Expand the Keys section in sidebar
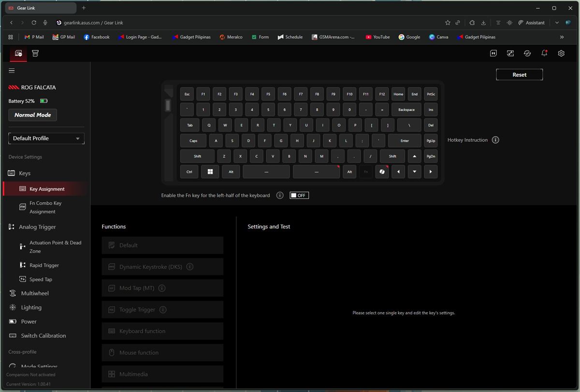Image resolution: width=580 pixels, height=392 pixels. pyautogui.click(x=25, y=173)
